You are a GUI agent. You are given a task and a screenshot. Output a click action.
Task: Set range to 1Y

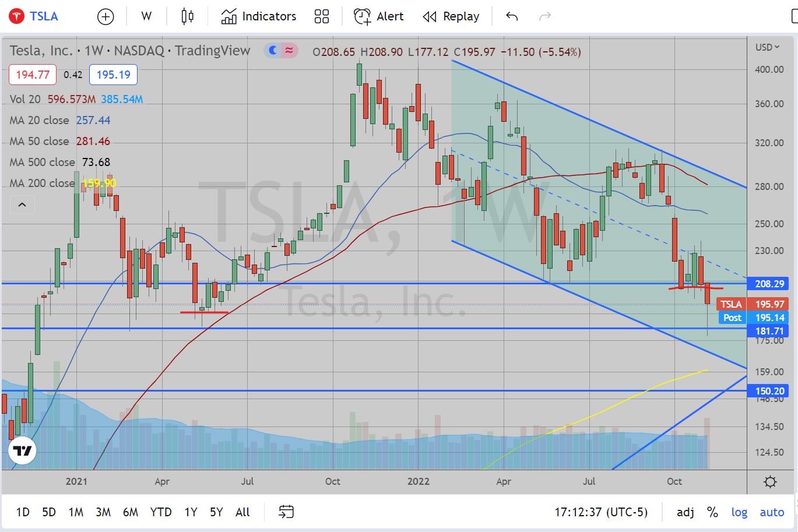191,512
